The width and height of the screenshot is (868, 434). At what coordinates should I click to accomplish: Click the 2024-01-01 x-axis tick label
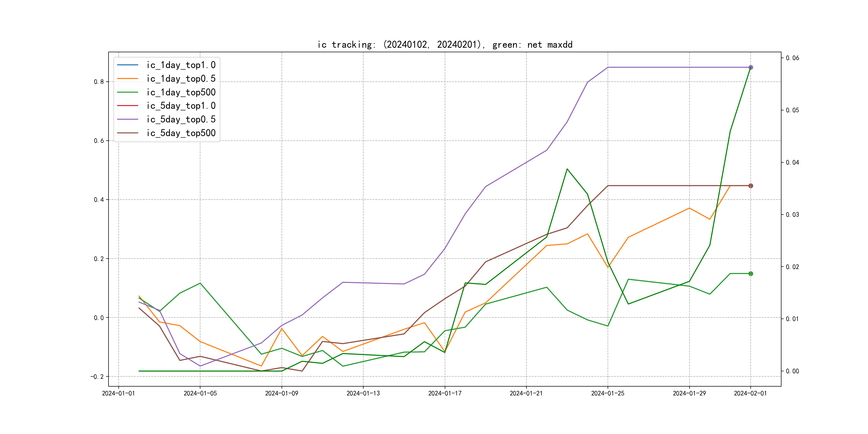[119, 393]
